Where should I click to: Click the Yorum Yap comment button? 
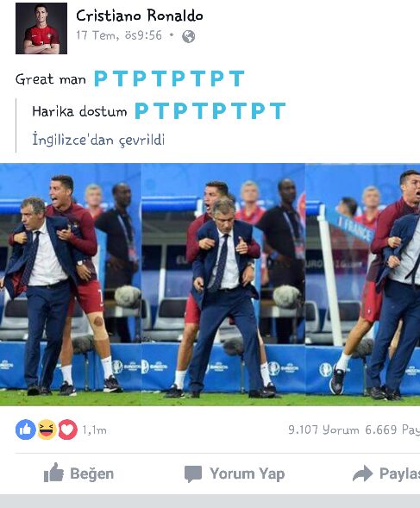pyautogui.click(x=235, y=474)
